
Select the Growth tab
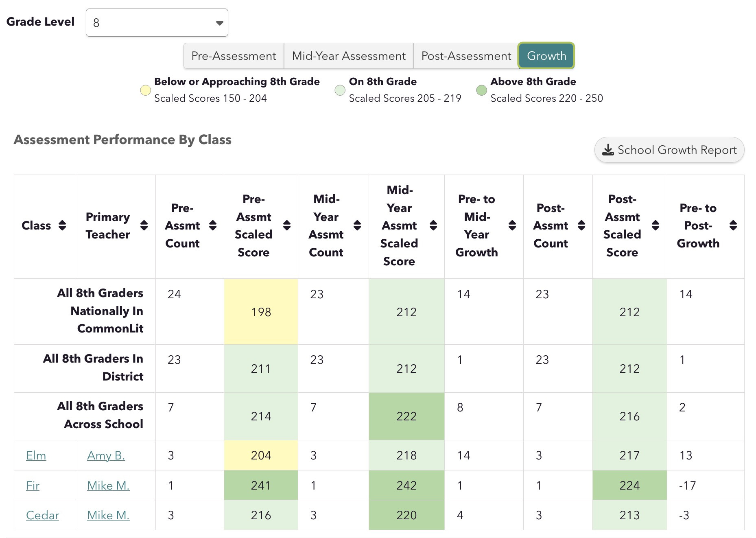pyautogui.click(x=546, y=56)
